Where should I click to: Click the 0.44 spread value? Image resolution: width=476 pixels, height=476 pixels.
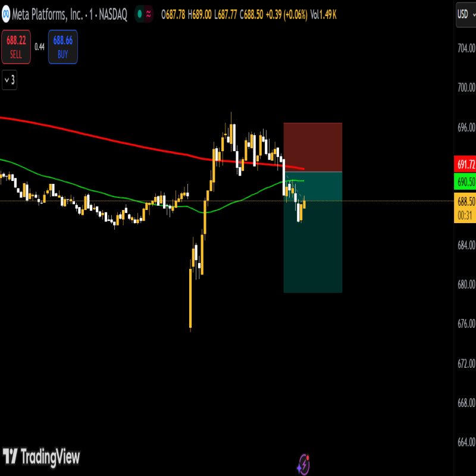(39, 47)
